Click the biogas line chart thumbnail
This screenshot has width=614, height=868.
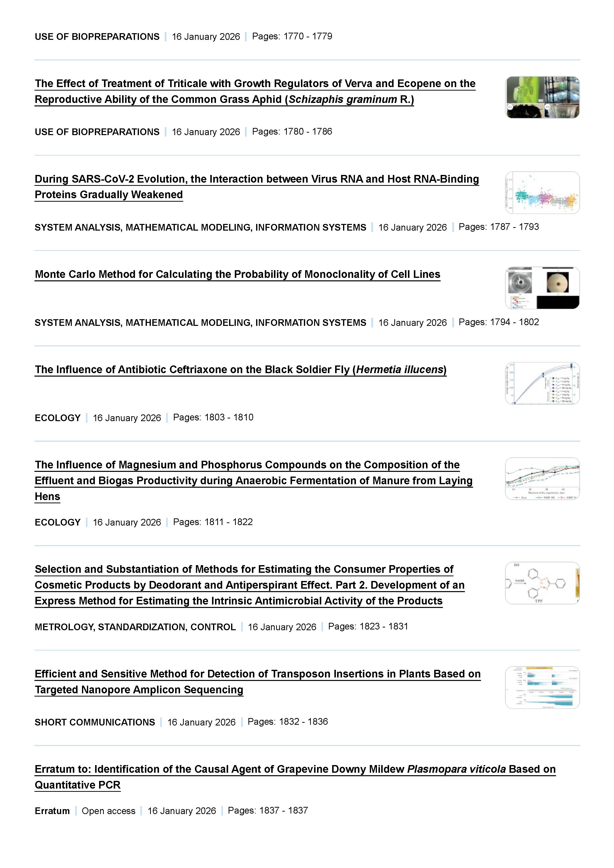(x=542, y=479)
